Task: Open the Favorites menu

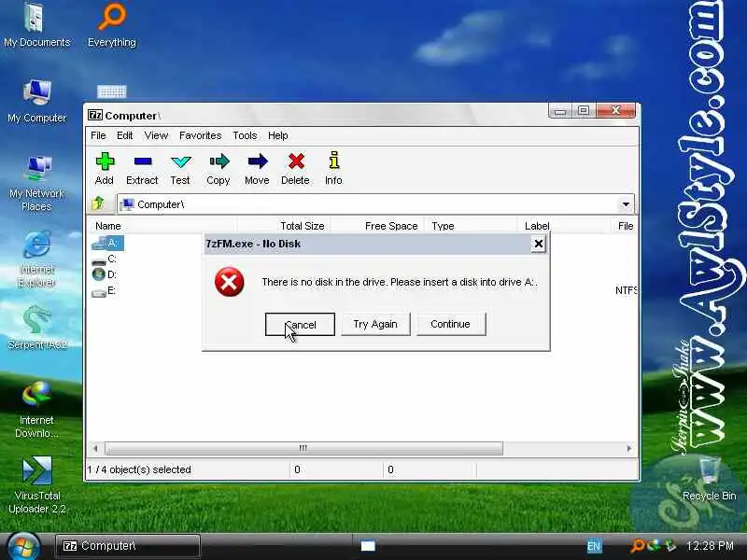Action: 200,135
